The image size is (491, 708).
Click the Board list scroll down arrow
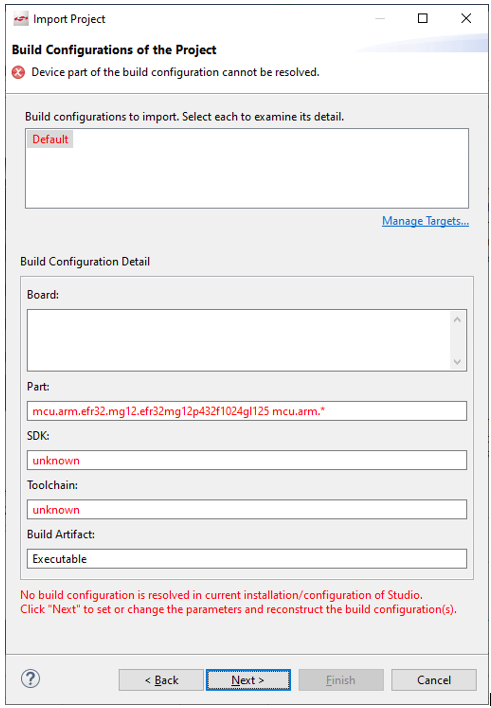[x=457, y=362]
